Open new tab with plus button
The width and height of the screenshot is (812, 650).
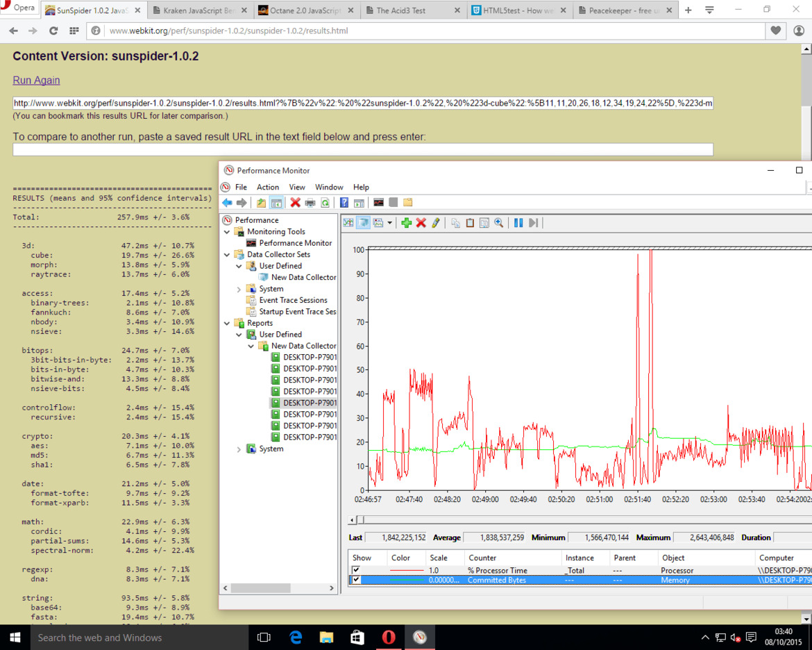pos(688,10)
